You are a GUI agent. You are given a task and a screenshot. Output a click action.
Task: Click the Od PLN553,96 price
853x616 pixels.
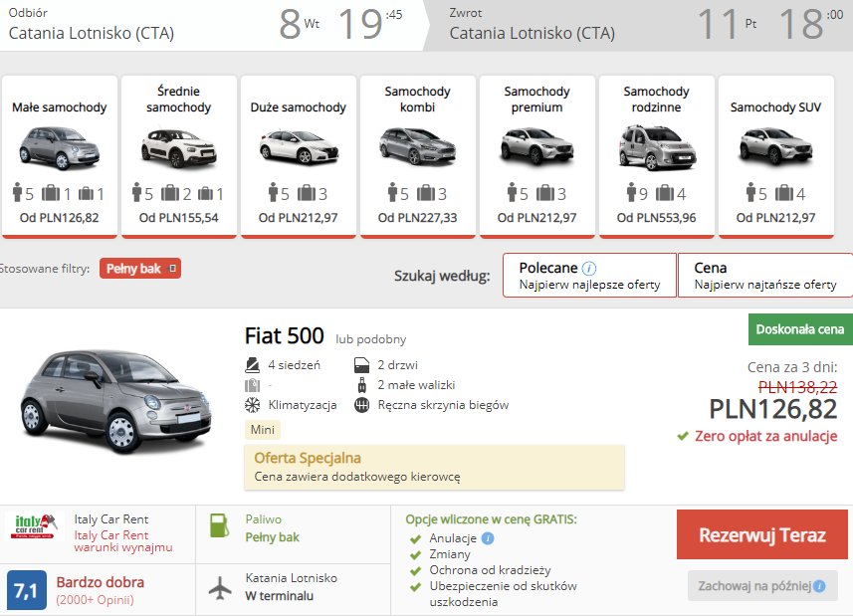pyautogui.click(x=657, y=218)
